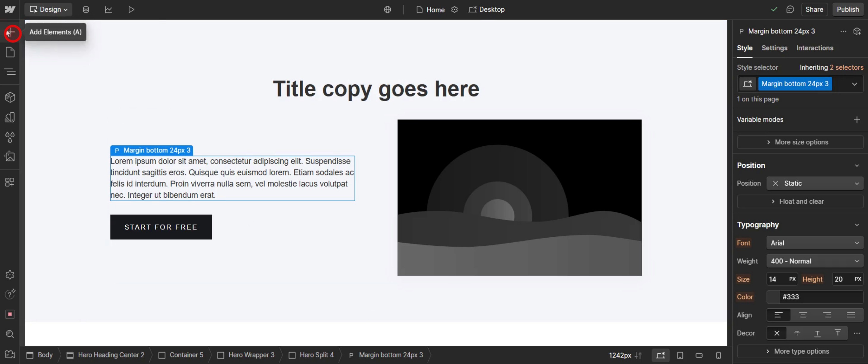Select center text alignment
The width and height of the screenshot is (868, 364).
[803, 315]
